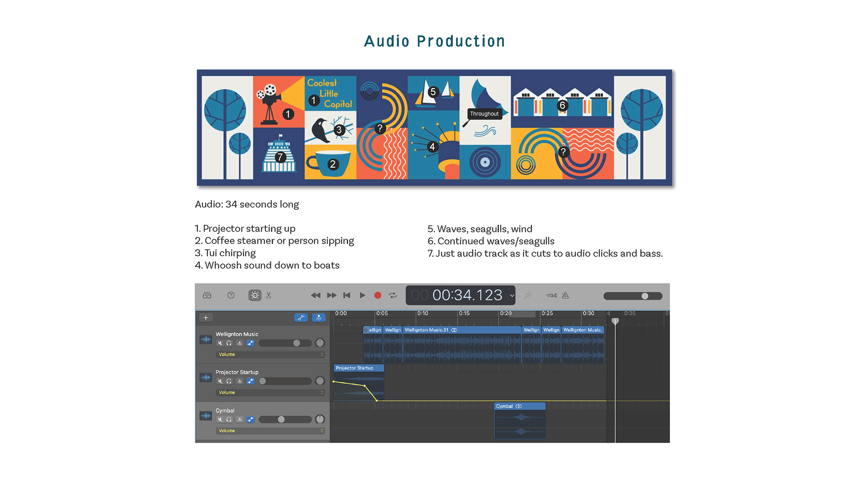Open the Library panel icon

click(207, 296)
